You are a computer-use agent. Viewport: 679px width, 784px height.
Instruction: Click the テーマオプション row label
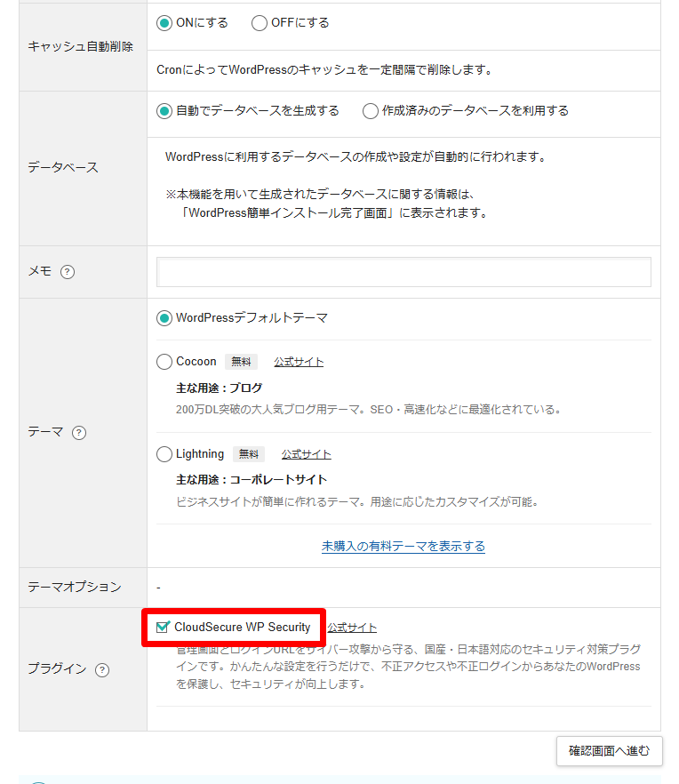click(x=75, y=588)
